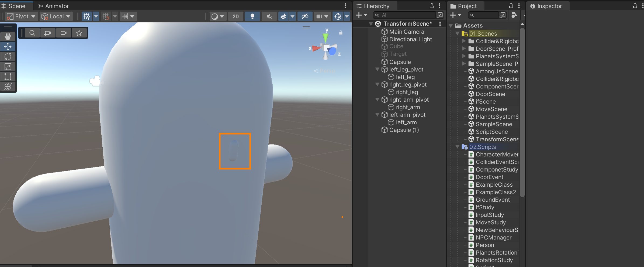Select Capsule (1) object
This screenshot has height=267, width=644.
pos(404,130)
